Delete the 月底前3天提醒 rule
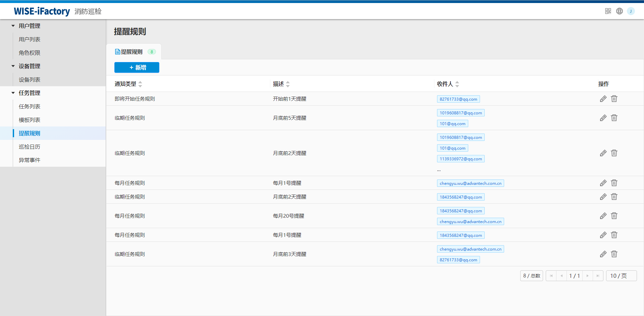The height and width of the screenshot is (316, 644). tap(614, 254)
